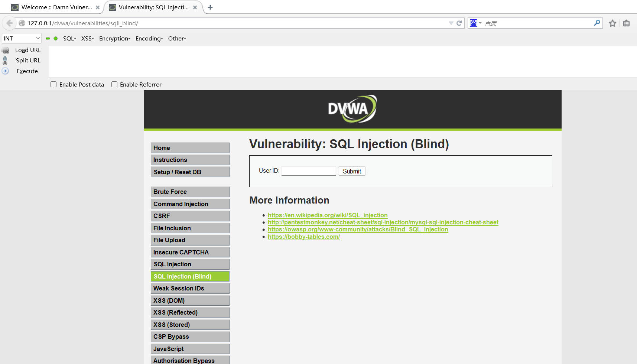Close the Welcome Damn Vulnerable tab
The height and width of the screenshot is (364, 637).
tap(98, 7)
